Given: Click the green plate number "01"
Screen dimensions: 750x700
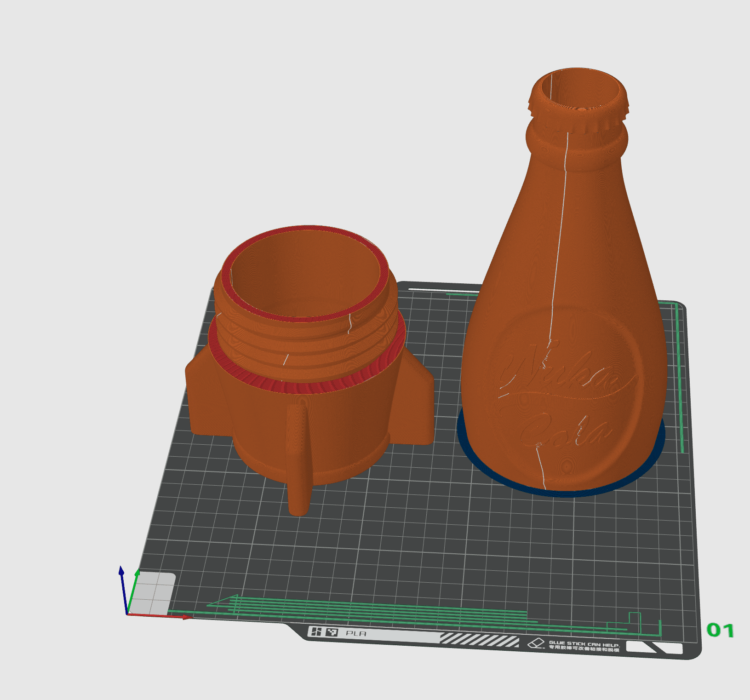Looking at the screenshot, I should (720, 630).
